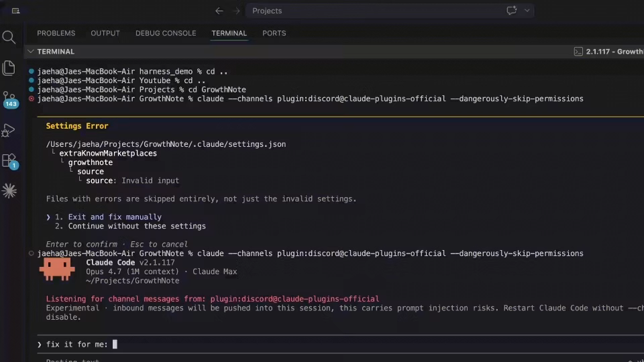The width and height of the screenshot is (644, 362).
Task: Click the '~/Projects/GrowthNote' path
Action: 133,281
